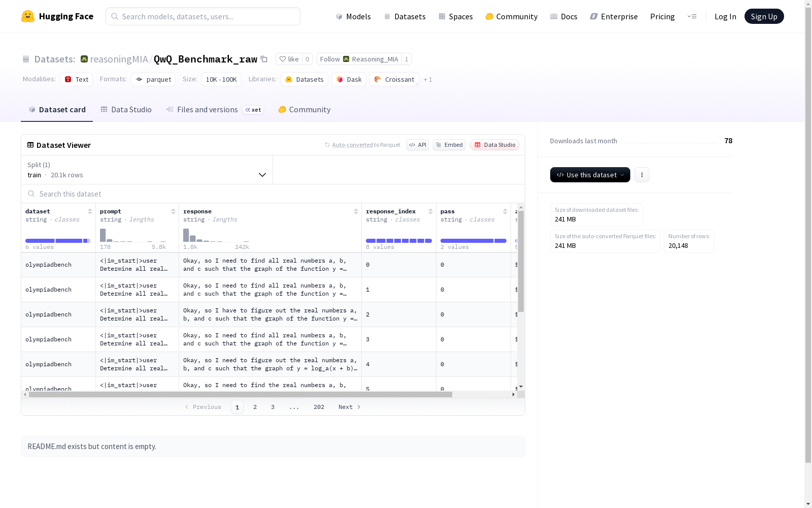The width and height of the screenshot is (812, 508).
Task: Open Docs in the top navigation
Action: tap(564, 16)
